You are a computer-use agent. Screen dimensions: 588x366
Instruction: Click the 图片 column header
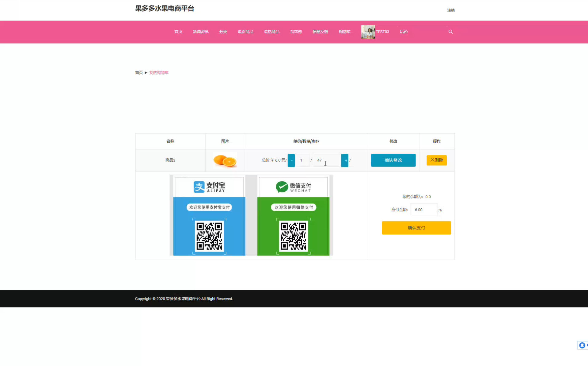point(225,141)
